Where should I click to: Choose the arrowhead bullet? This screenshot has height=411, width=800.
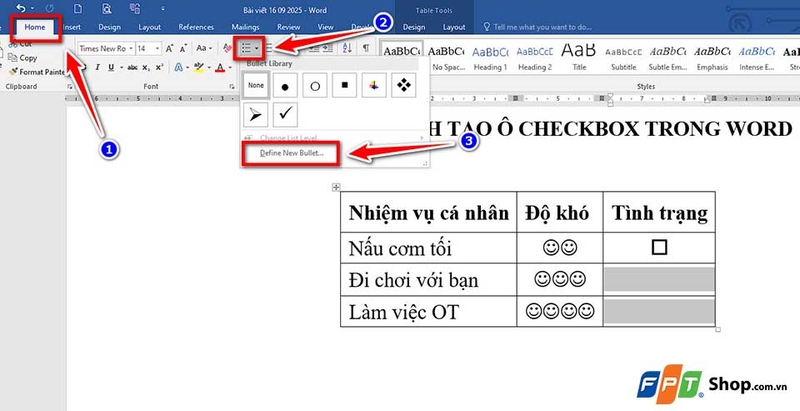tap(256, 115)
